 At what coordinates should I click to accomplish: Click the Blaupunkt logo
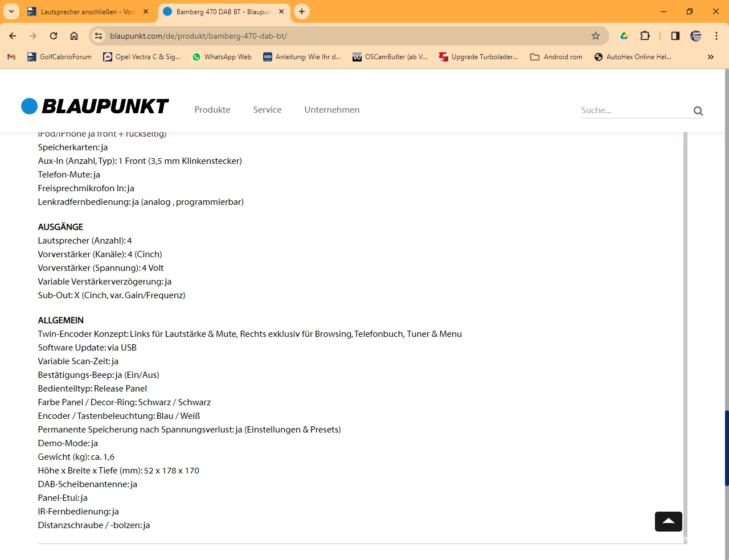pyautogui.click(x=95, y=106)
